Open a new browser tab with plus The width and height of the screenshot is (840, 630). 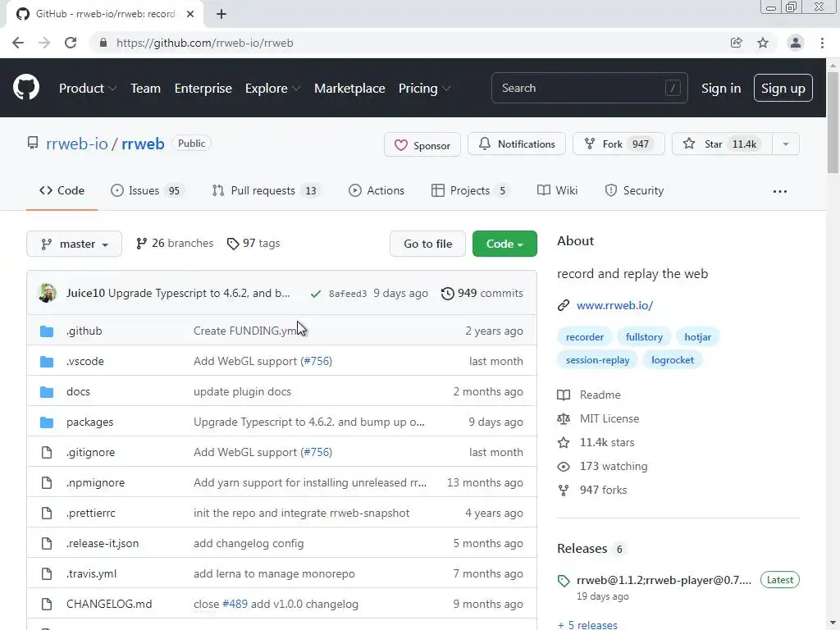coord(221,14)
